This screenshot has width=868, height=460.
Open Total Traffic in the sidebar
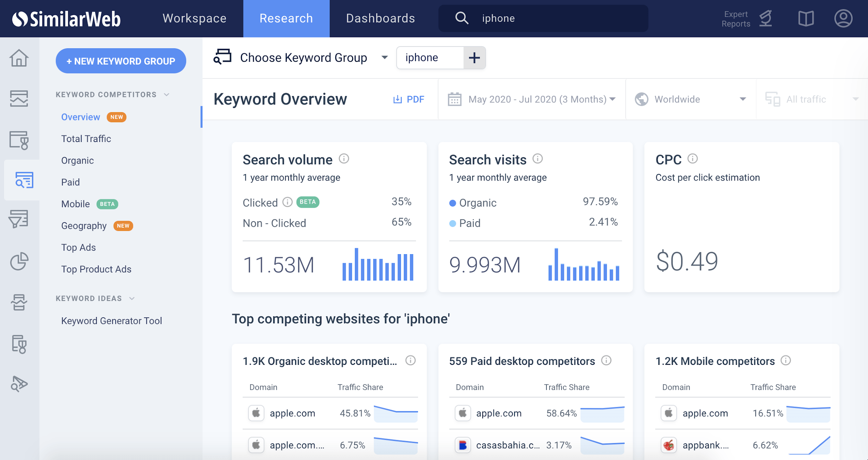point(86,139)
